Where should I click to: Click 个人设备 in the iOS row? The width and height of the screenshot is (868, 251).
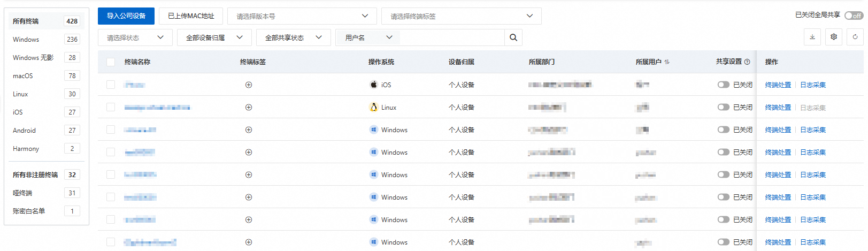click(462, 85)
